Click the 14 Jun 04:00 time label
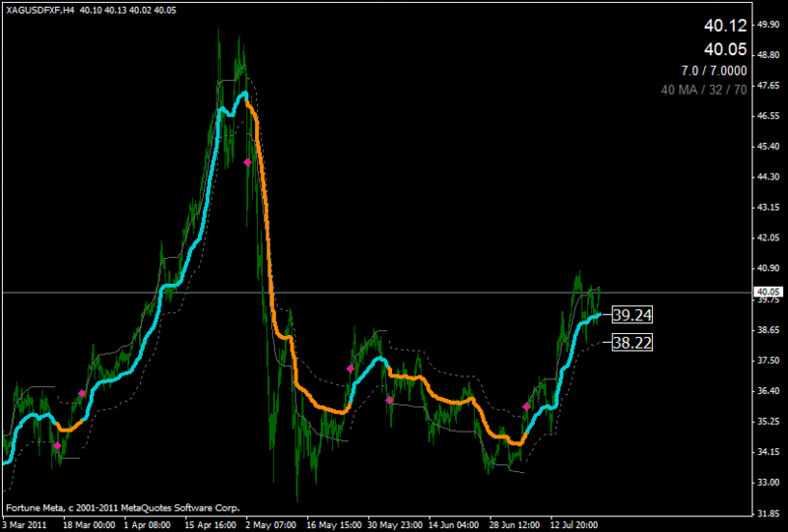 [455, 525]
